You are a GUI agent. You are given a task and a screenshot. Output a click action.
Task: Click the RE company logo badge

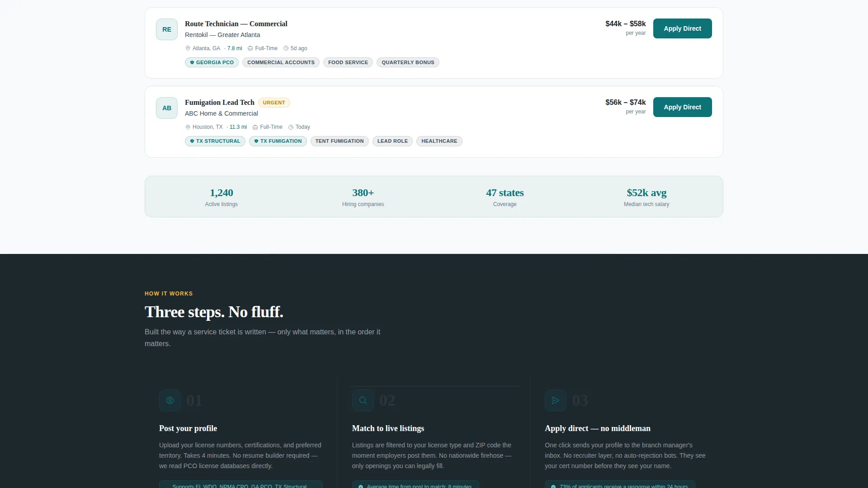[167, 29]
